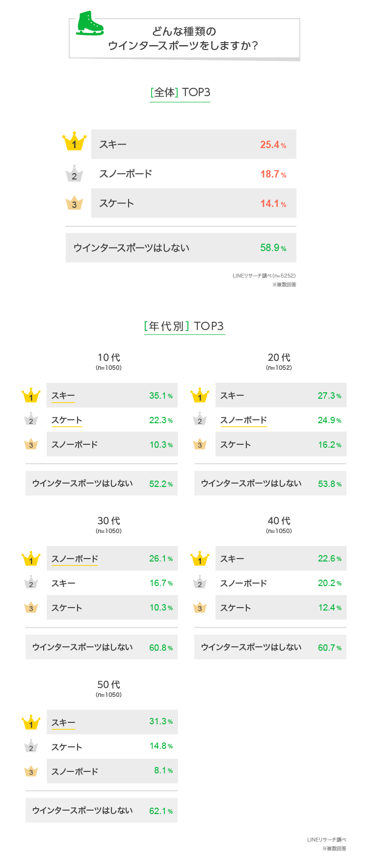The height and width of the screenshot is (868, 368).
Task: Select the gold crown in the 10代 ranking
Action: (x=31, y=396)
